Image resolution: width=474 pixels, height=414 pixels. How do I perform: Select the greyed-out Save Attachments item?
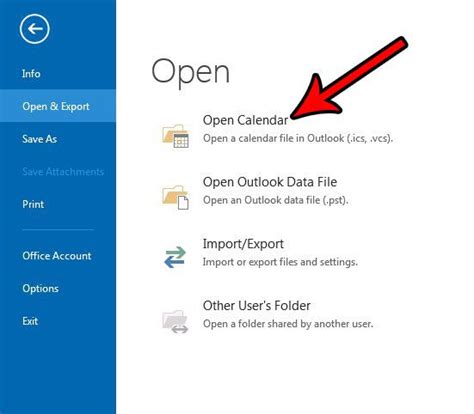pos(63,171)
